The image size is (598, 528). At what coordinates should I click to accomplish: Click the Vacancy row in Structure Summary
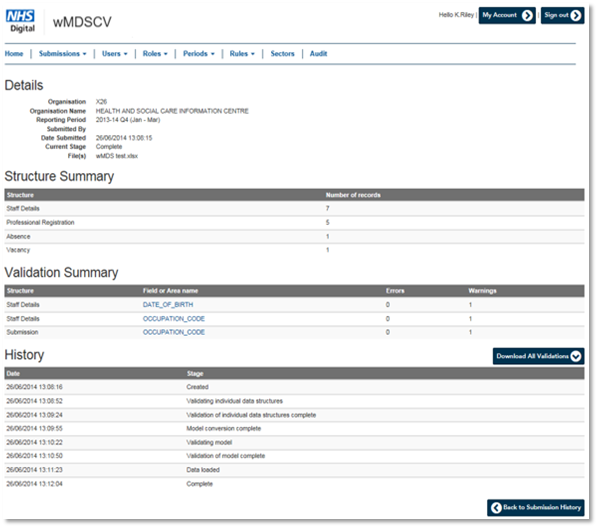point(294,250)
